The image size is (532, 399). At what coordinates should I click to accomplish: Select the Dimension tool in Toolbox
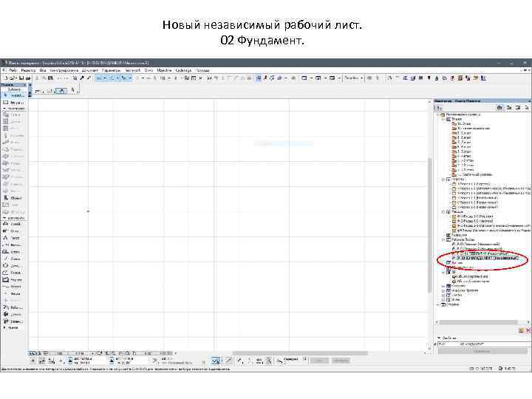pyautogui.click(x=13, y=224)
